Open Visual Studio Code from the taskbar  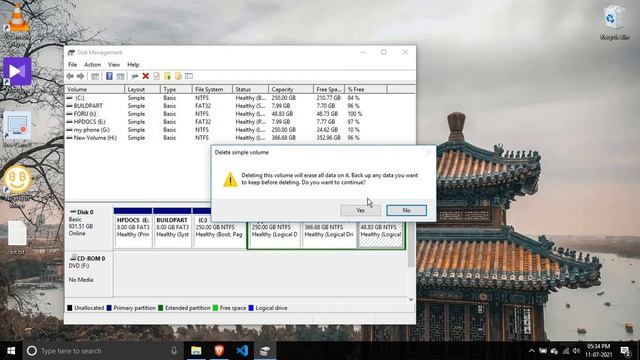tap(242, 351)
